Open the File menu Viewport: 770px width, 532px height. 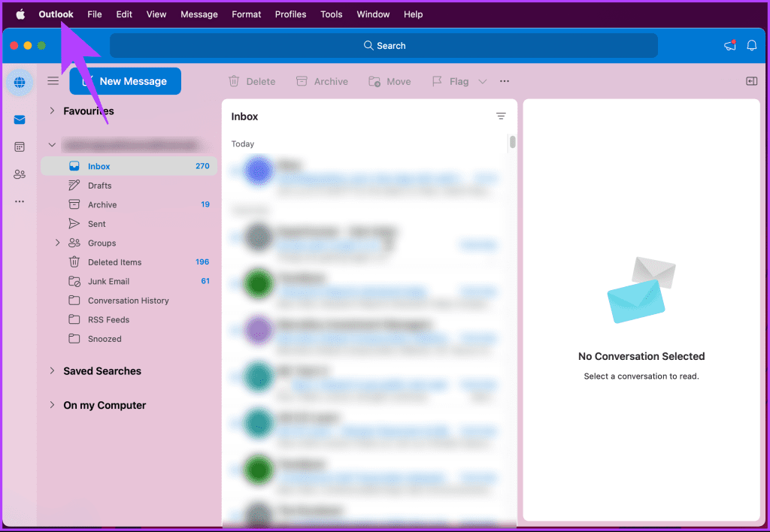pos(94,14)
